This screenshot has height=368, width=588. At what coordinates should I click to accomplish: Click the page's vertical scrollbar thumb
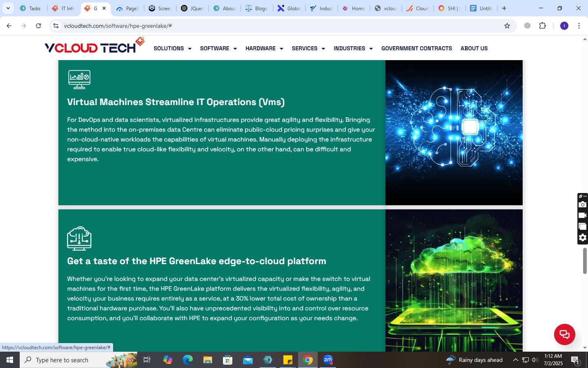(585, 260)
